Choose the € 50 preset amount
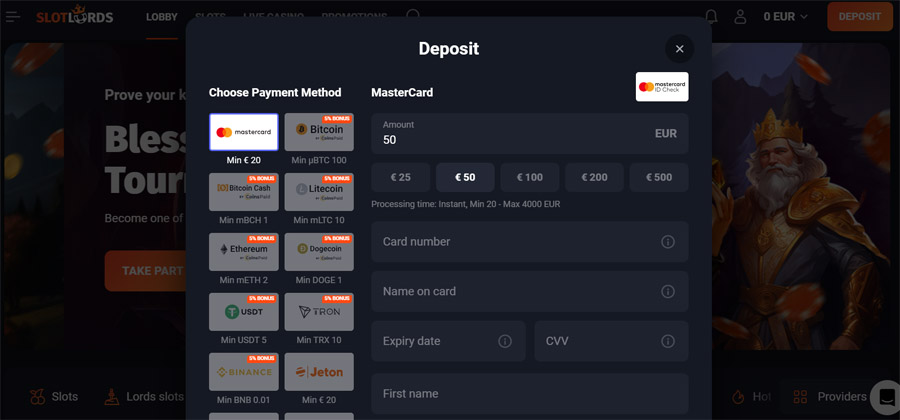 tap(465, 177)
